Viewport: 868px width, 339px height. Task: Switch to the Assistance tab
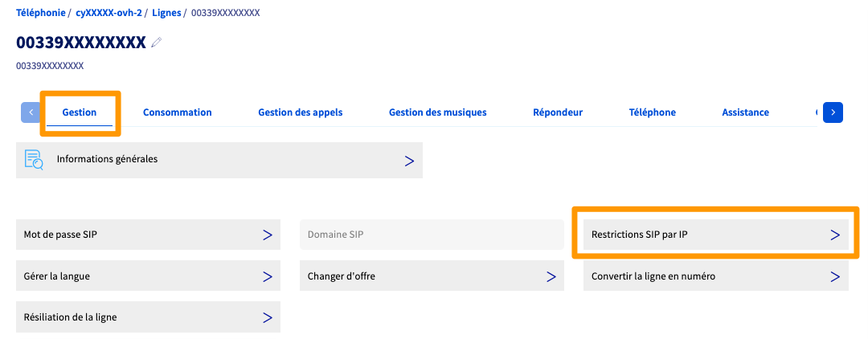tap(745, 112)
